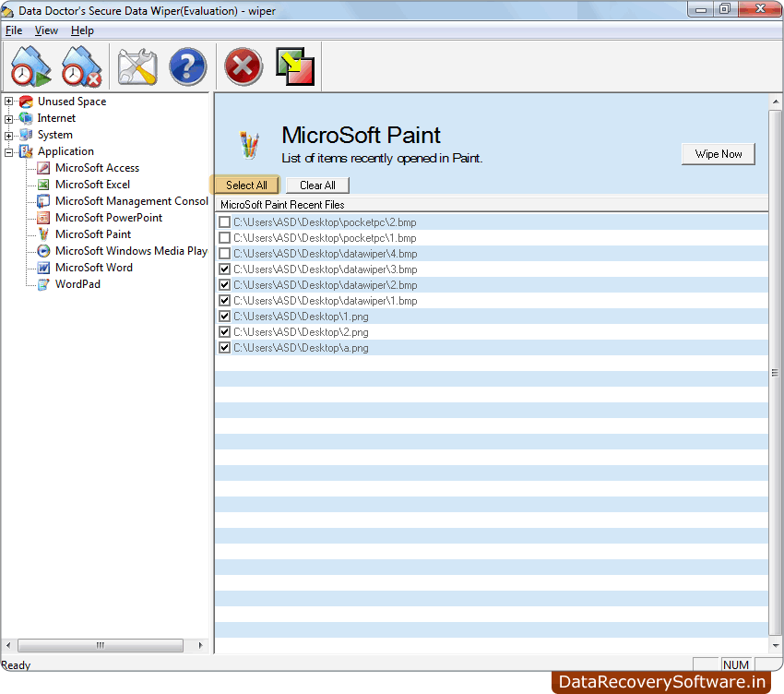784x694 pixels.
Task: Check the datawiper\4.bmp checkbox
Action: pyautogui.click(x=224, y=254)
